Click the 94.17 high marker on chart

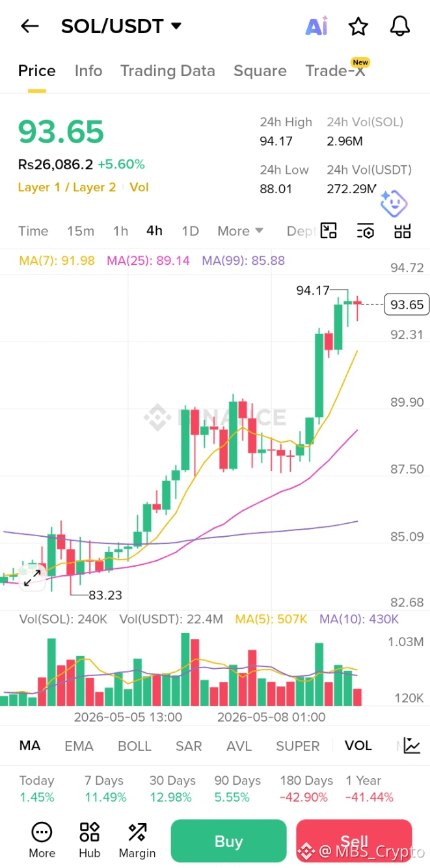click(x=313, y=291)
